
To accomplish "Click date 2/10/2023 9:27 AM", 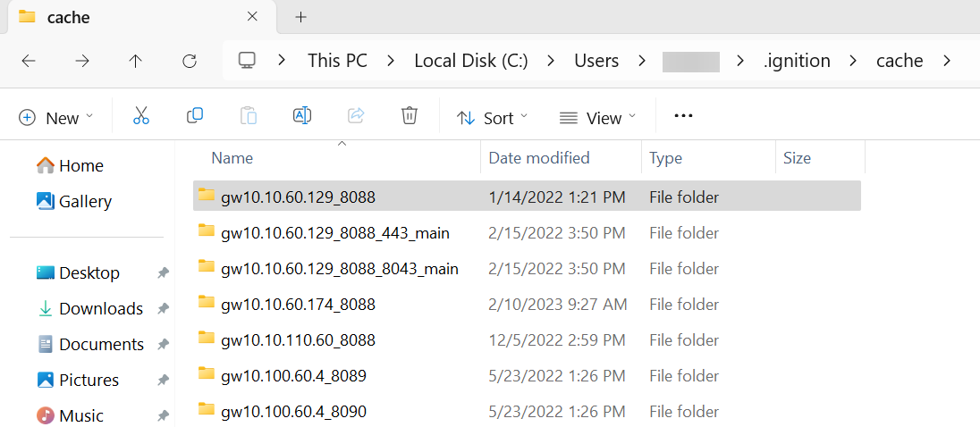I will coord(557,305).
